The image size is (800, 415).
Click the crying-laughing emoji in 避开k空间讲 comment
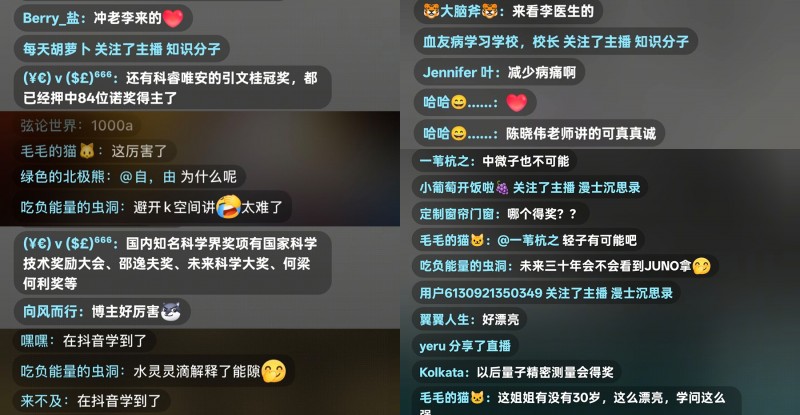228,207
